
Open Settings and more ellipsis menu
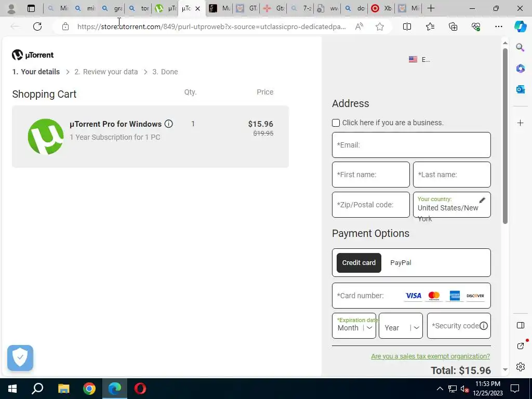click(498, 26)
